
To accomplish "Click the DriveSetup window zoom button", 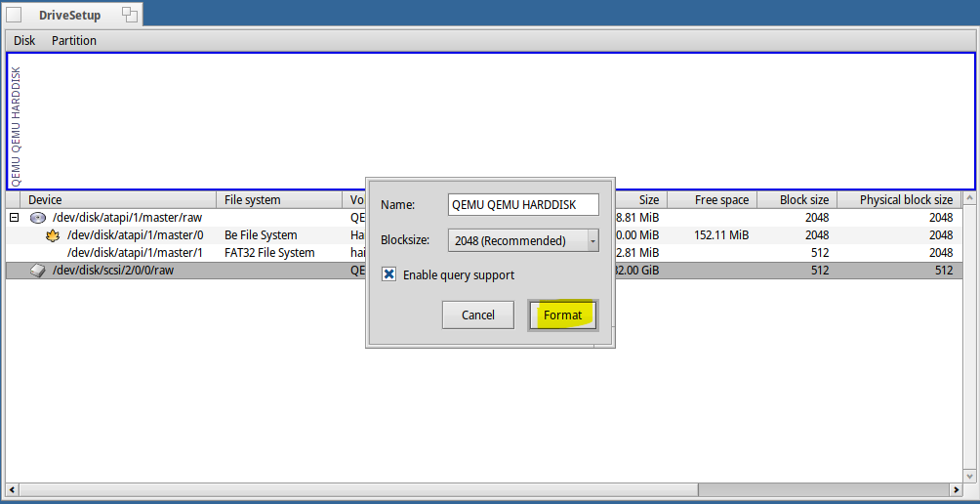I will pos(129,15).
